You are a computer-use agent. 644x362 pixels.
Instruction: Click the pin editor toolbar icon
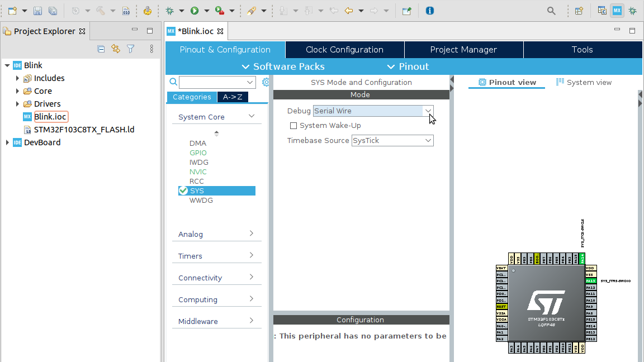coord(406,11)
